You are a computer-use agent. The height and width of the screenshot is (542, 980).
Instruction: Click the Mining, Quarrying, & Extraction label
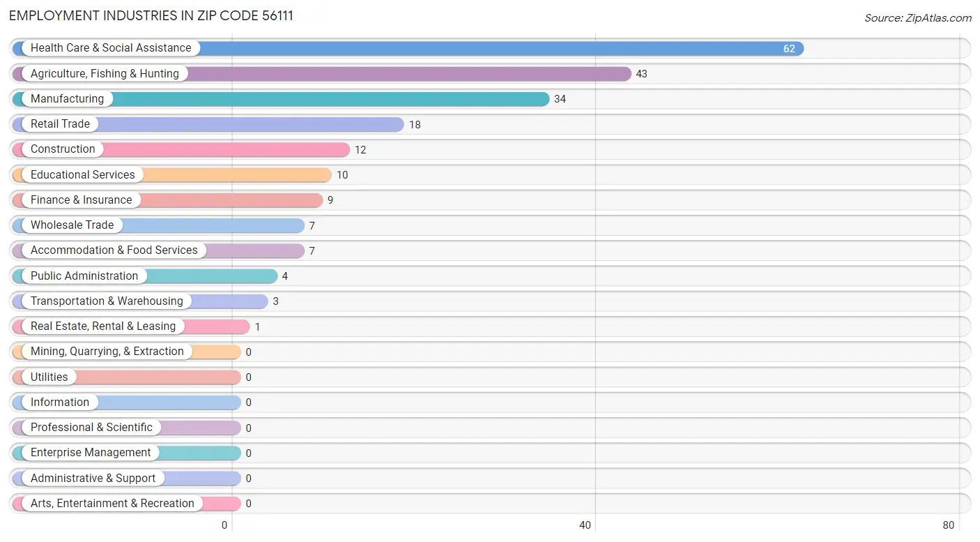107,352
